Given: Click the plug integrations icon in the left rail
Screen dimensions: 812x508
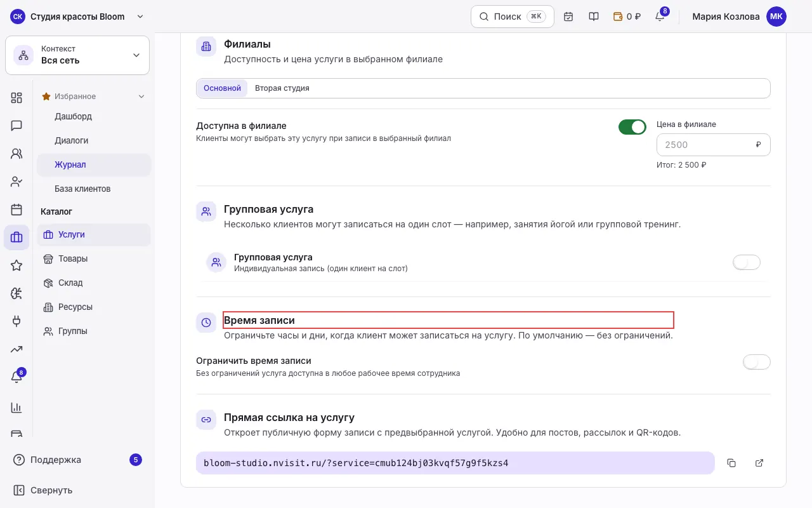Looking at the screenshot, I should pos(16,321).
